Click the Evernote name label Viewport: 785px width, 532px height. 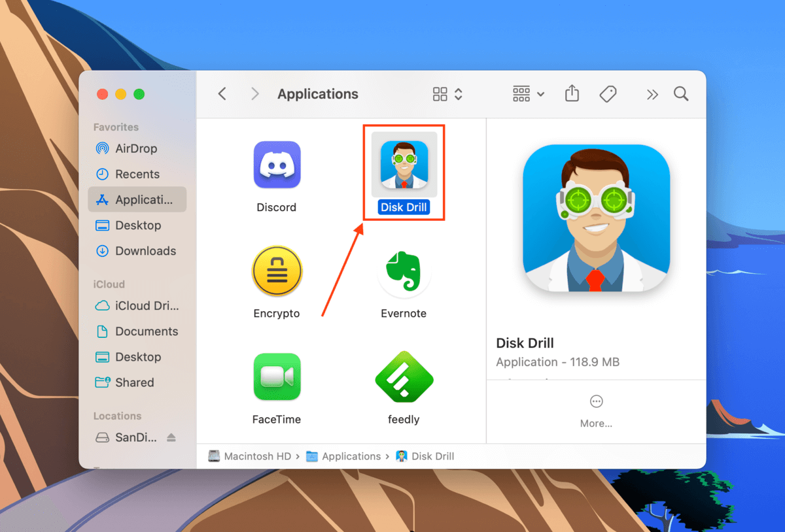404,313
